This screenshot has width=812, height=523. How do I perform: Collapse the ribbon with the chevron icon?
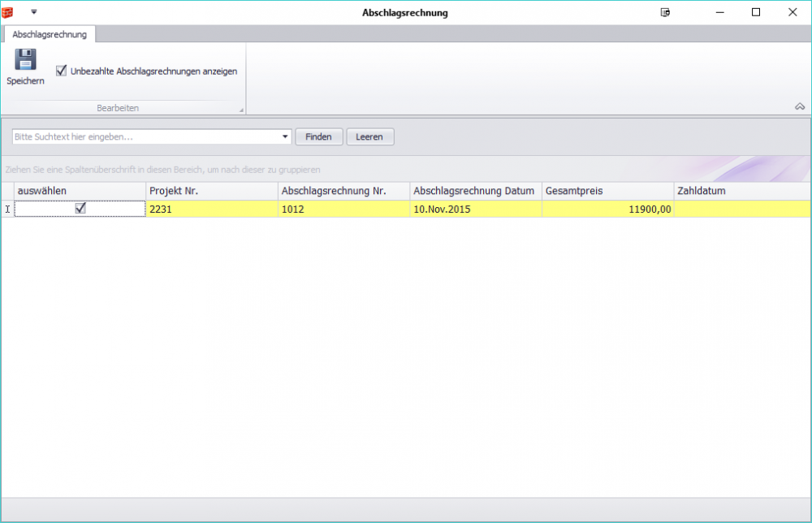pyautogui.click(x=799, y=107)
